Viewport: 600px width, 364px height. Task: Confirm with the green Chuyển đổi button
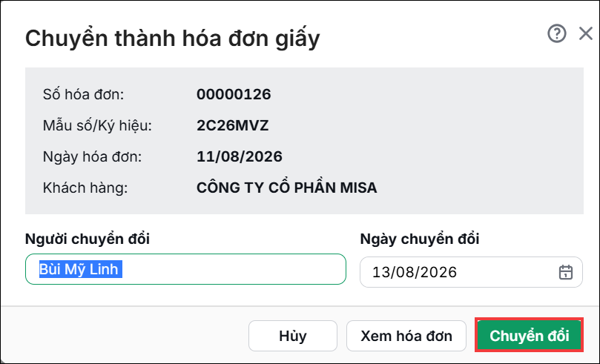[x=530, y=335]
